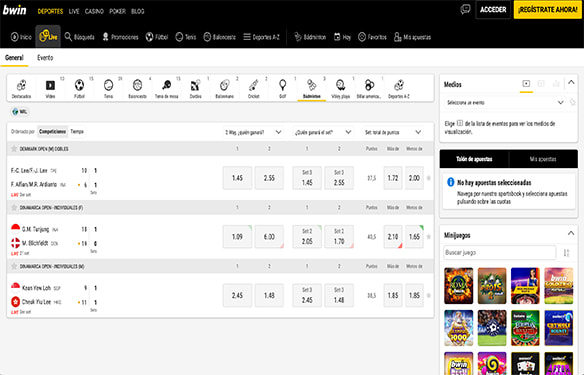Image resolution: width=584 pixels, height=375 pixels.
Task: Sort events by Competiciones
Action: [x=53, y=131]
